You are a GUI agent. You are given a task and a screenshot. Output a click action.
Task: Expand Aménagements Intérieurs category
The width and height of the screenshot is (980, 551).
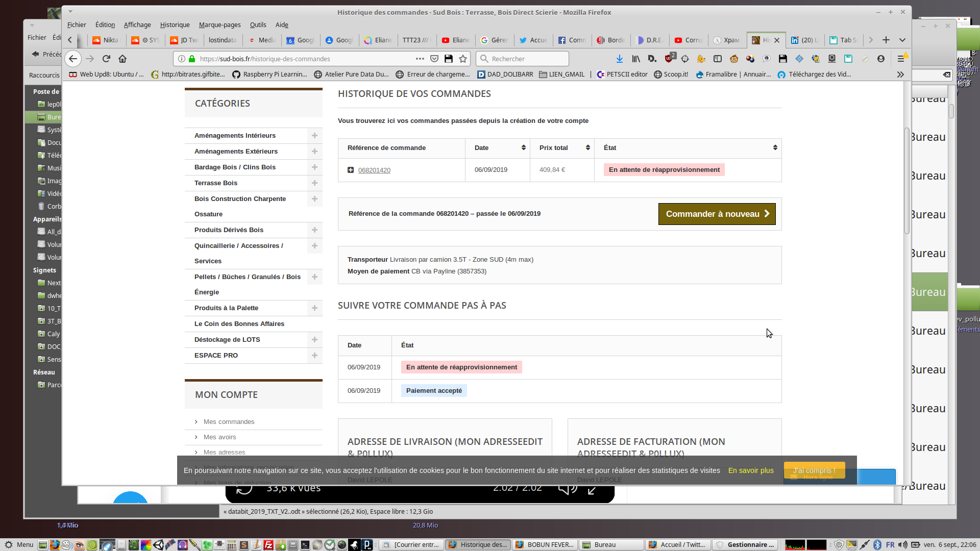[314, 135]
